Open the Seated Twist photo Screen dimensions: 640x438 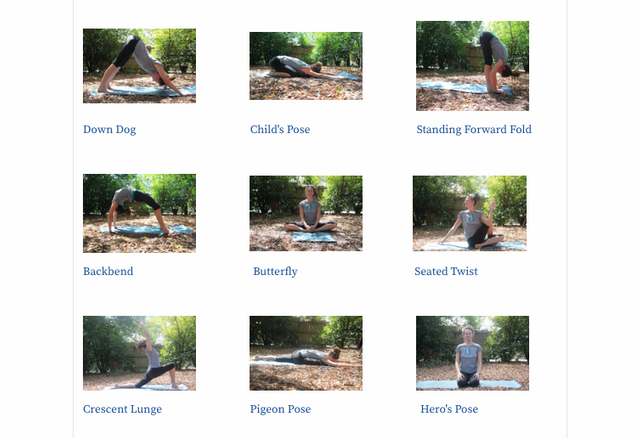point(469,213)
